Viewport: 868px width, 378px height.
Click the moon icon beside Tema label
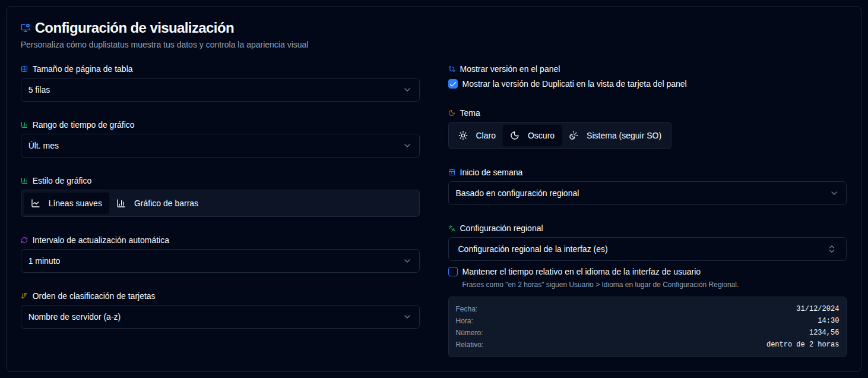pos(452,113)
